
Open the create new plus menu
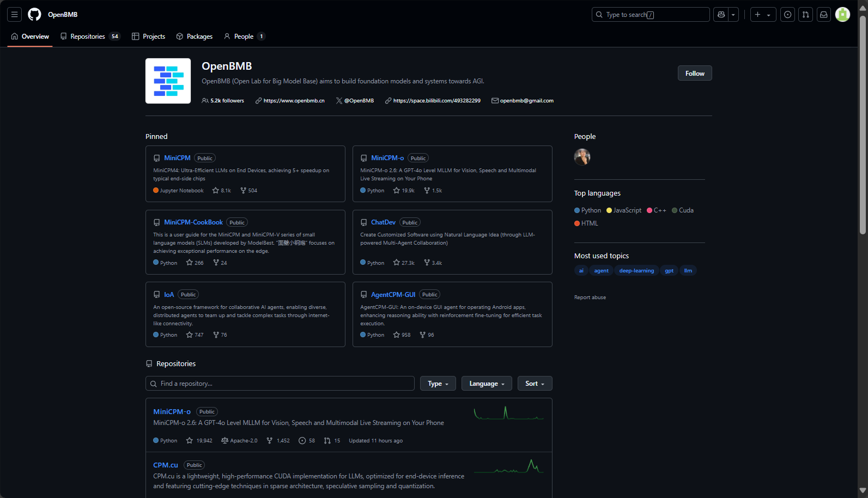[763, 15]
